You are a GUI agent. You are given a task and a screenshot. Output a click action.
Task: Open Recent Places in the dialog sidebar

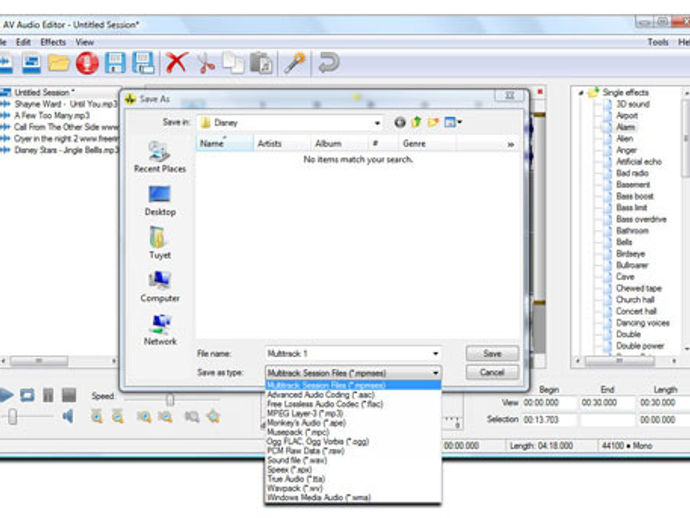pos(160,157)
